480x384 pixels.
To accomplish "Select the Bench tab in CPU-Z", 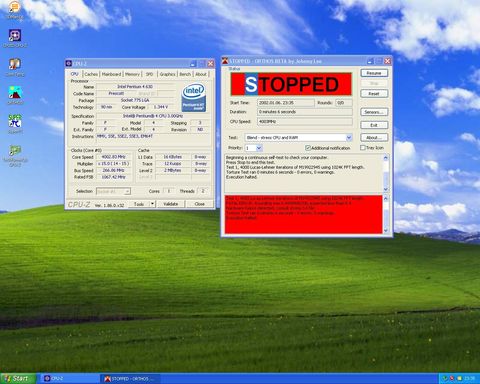I will coord(185,74).
